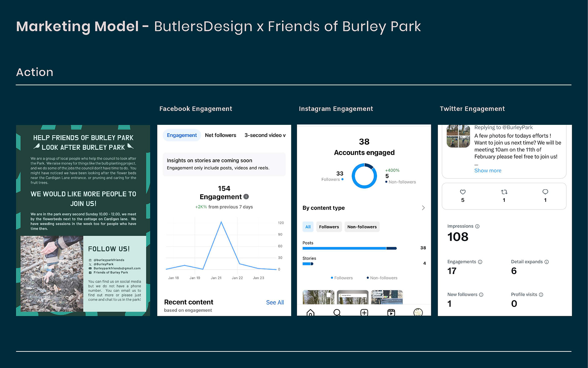Viewport: 588px width, 368px height.
Task: Select the Non-followers content filter
Action: pyautogui.click(x=362, y=227)
